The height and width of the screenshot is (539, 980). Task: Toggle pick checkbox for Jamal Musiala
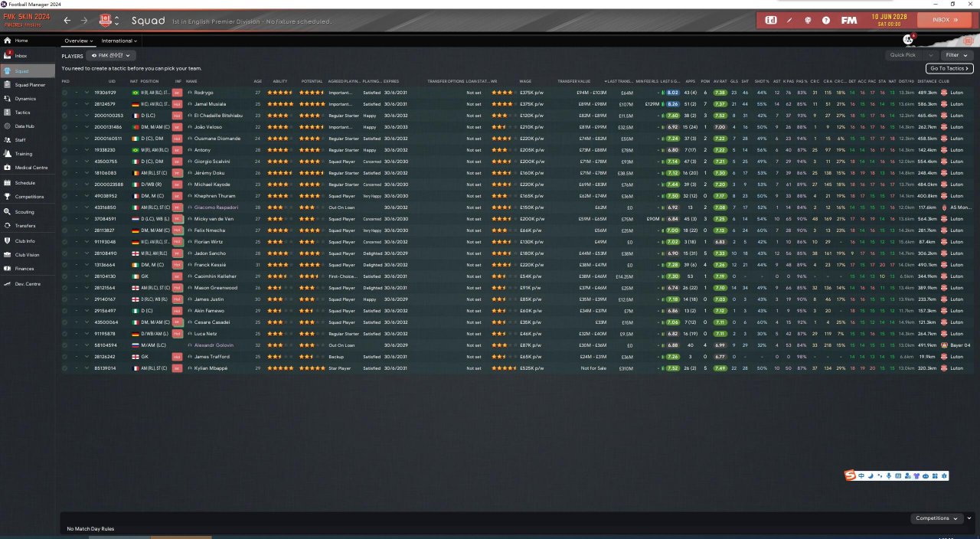(65, 104)
